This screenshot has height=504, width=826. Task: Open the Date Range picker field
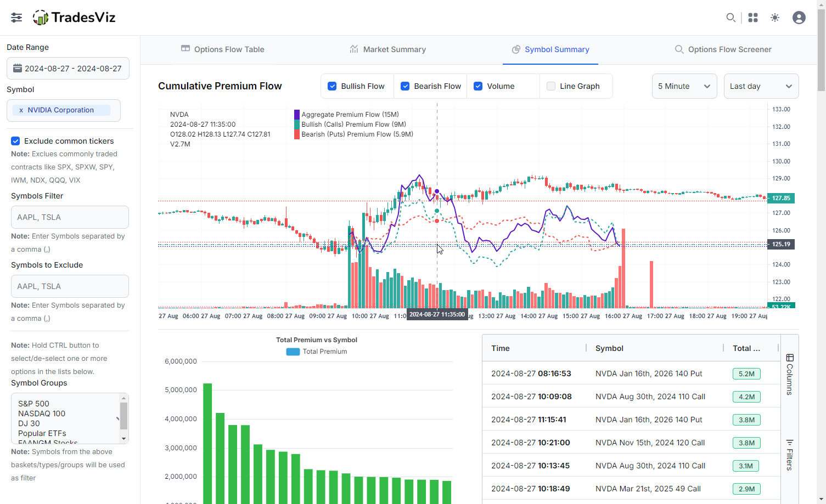[68, 69]
